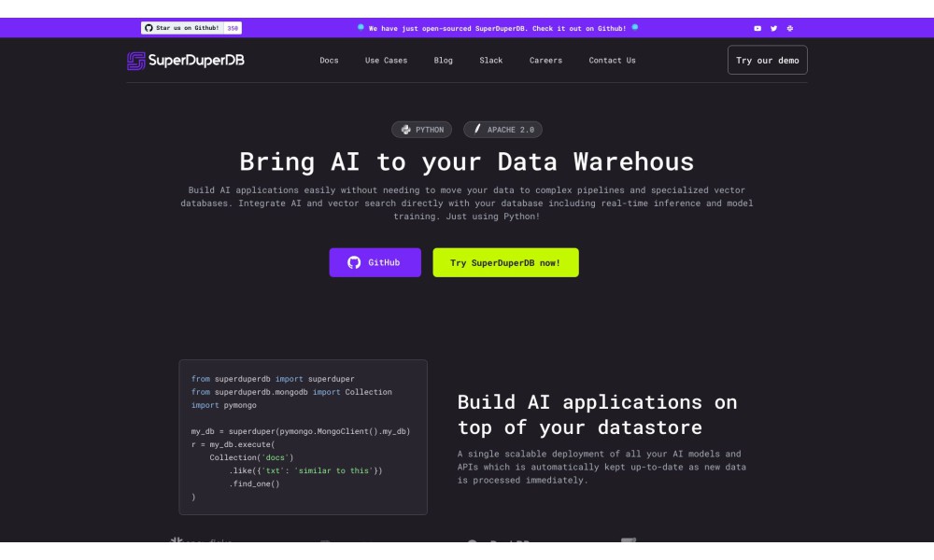The width and height of the screenshot is (934, 560).
Task: Click the Try our demo button
Action: click(x=767, y=60)
